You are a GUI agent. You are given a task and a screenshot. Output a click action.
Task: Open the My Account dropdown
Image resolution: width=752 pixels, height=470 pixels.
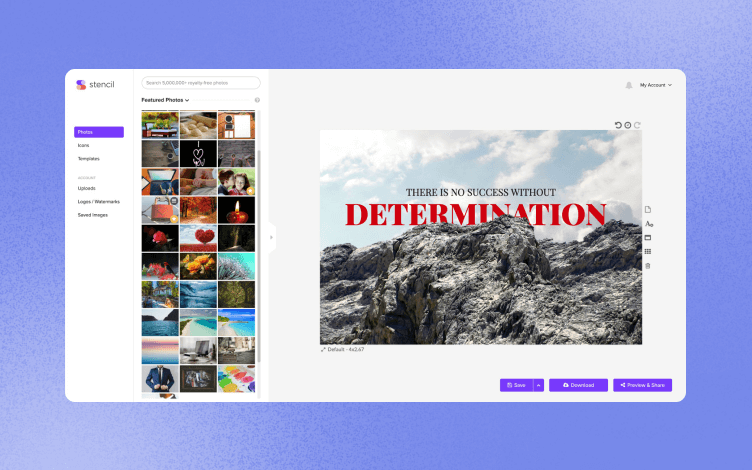coord(656,85)
